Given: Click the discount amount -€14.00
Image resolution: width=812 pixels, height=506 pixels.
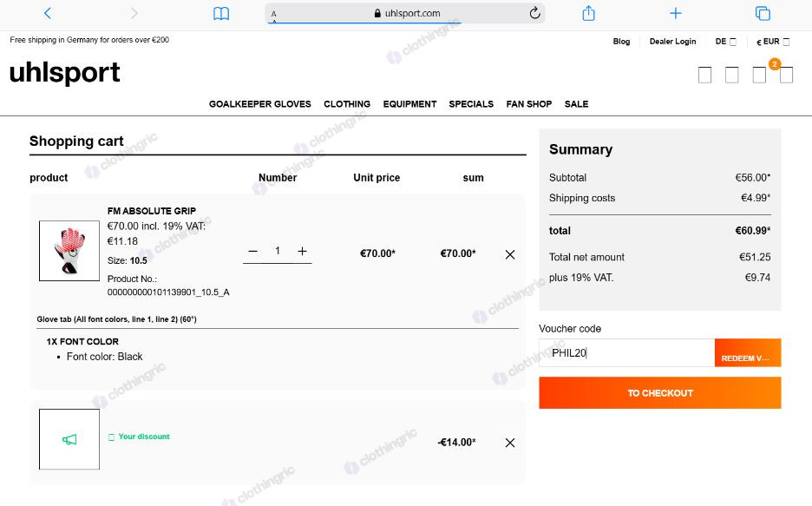Looking at the screenshot, I should tap(456, 443).
